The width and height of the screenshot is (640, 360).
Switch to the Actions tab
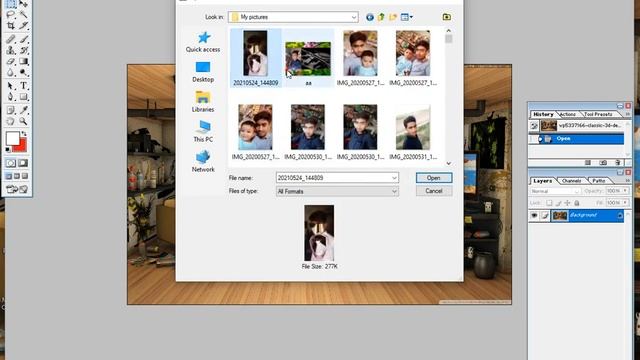pyautogui.click(x=568, y=114)
